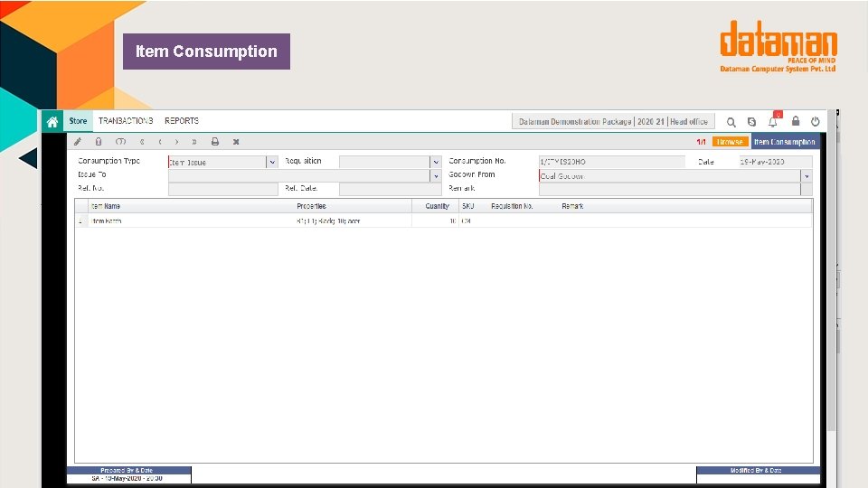Click the Item Name column header
The image size is (868, 488).
(106, 206)
